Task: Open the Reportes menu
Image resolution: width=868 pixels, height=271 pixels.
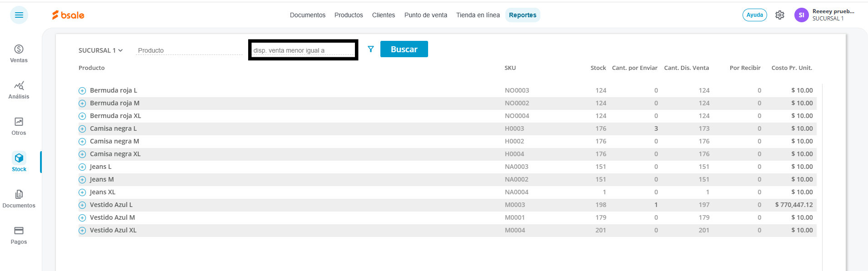Action: [523, 15]
